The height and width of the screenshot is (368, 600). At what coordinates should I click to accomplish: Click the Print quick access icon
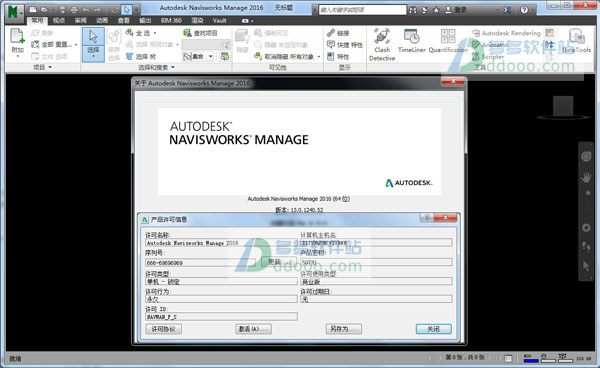(x=74, y=10)
